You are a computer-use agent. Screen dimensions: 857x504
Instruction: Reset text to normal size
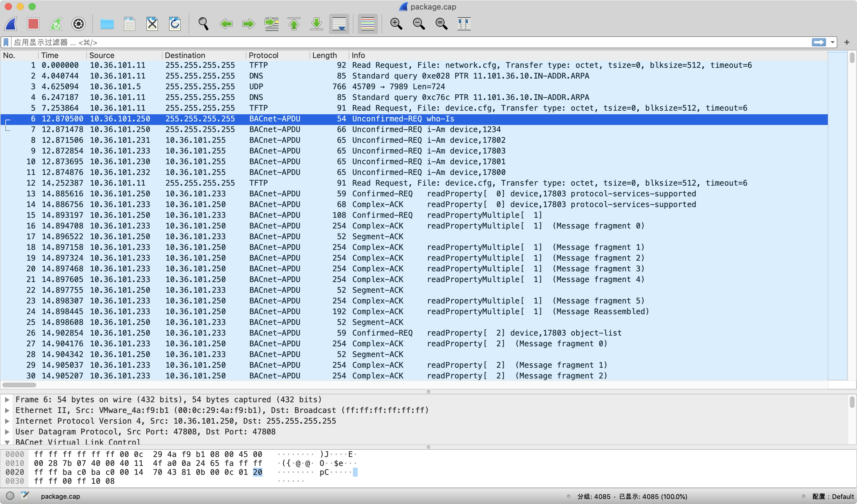click(x=441, y=24)
